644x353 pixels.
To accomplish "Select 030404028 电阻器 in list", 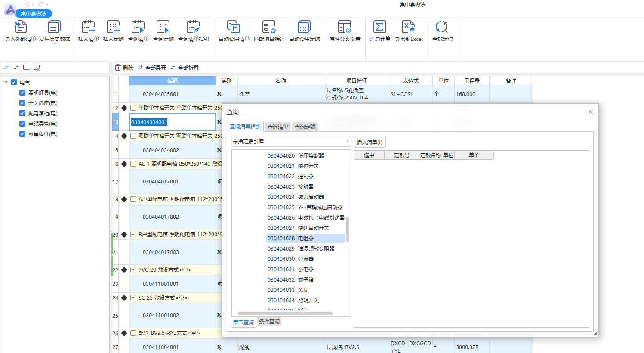I will point(305,238).
